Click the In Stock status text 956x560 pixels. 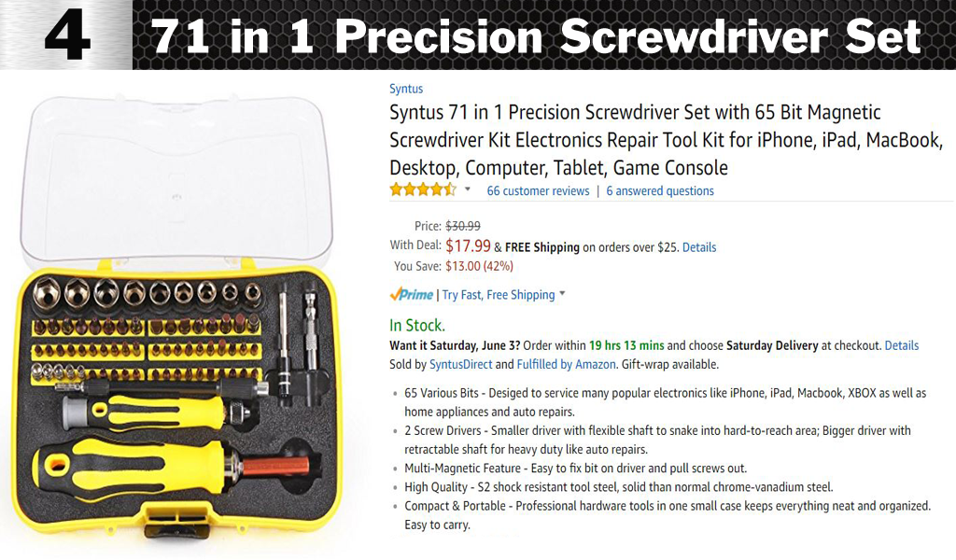tap(416, 326)
